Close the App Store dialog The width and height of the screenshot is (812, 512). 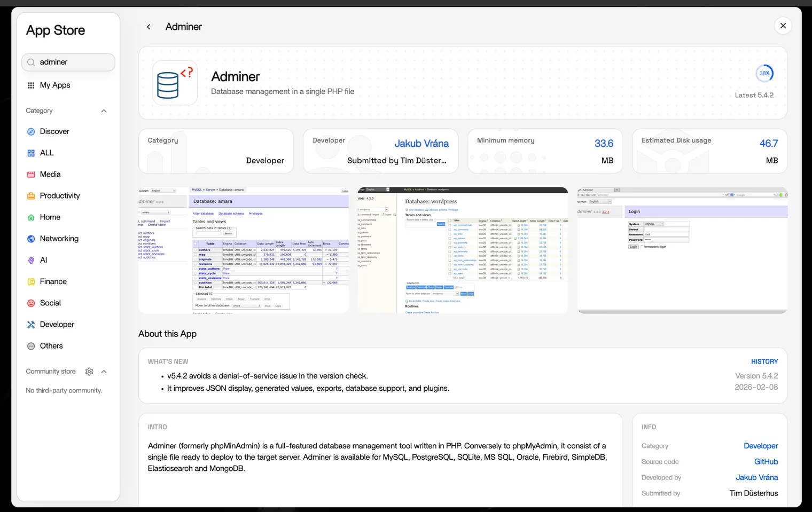click(x=783, y=26)
